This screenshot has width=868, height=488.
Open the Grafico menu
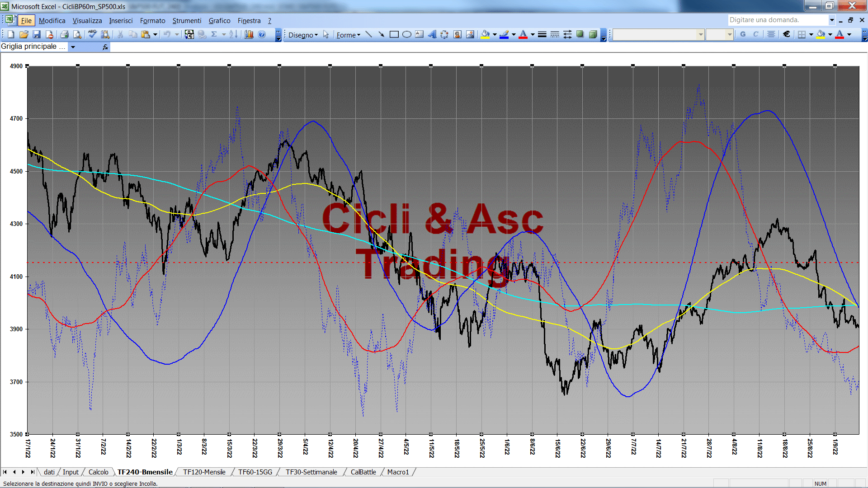[x=219, y=20]
